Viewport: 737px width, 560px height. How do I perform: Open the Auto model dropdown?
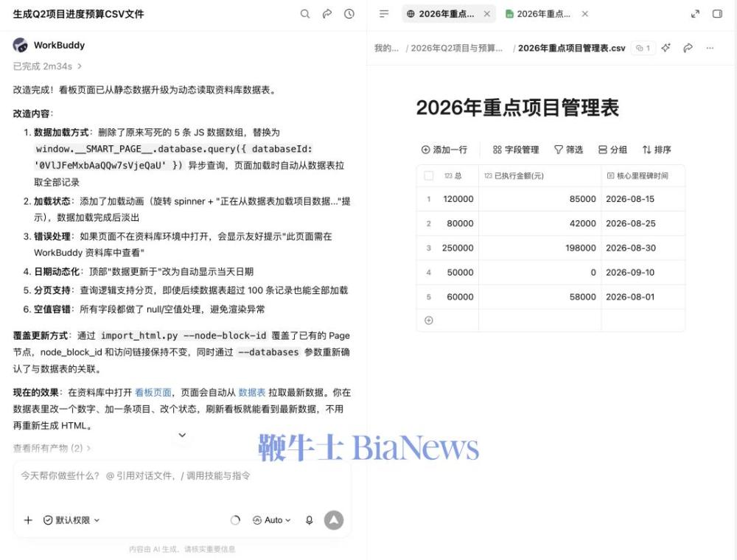(x=272, y=520)
